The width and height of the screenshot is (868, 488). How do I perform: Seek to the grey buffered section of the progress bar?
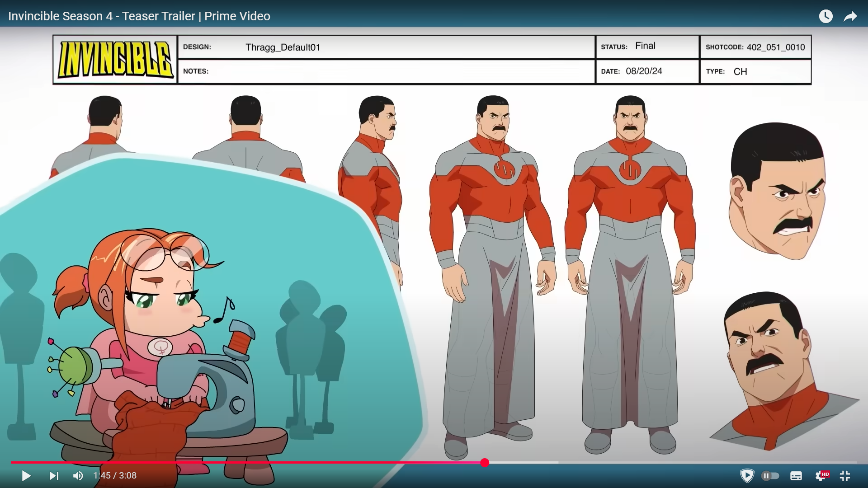pyautogui.click(x=524, y=462)
